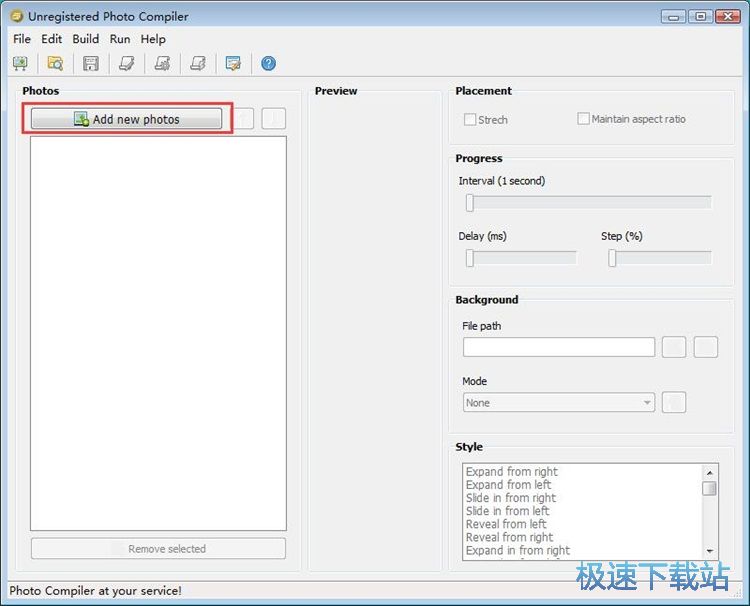Select 'Slide in from left' style
The height and width of the screenshot is (606, 750).
[507, 511]
